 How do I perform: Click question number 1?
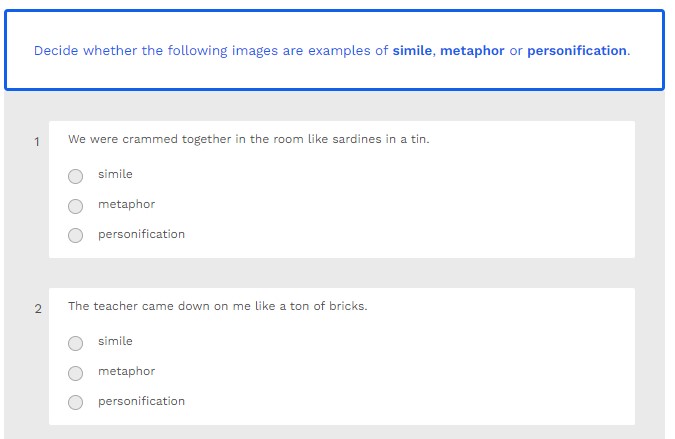[x=37, y=142]
